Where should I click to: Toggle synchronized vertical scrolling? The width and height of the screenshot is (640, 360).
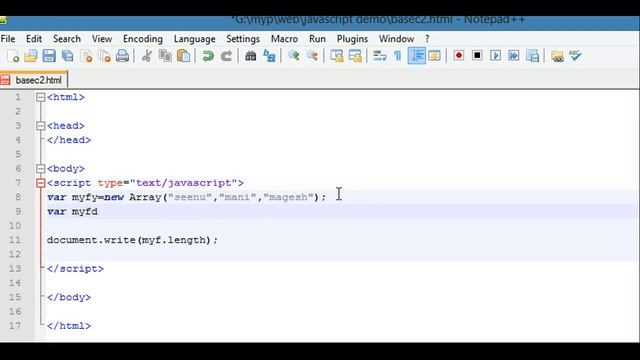coord(337,56)
